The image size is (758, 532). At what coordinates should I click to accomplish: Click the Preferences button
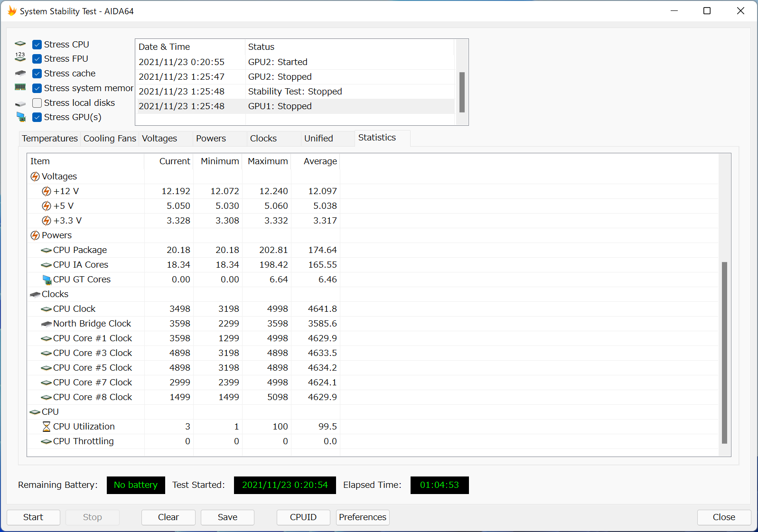363,517
